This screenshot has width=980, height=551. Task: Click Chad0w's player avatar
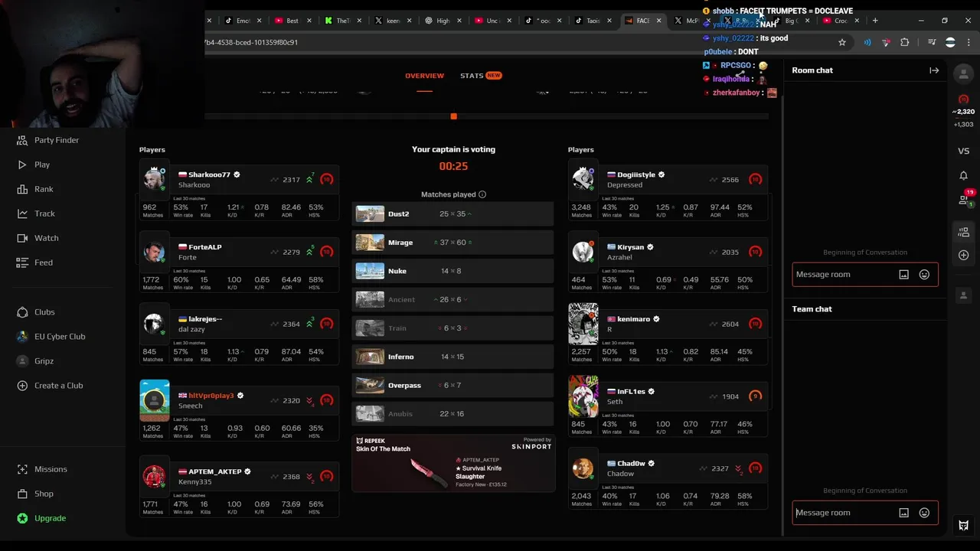[583, 468]
